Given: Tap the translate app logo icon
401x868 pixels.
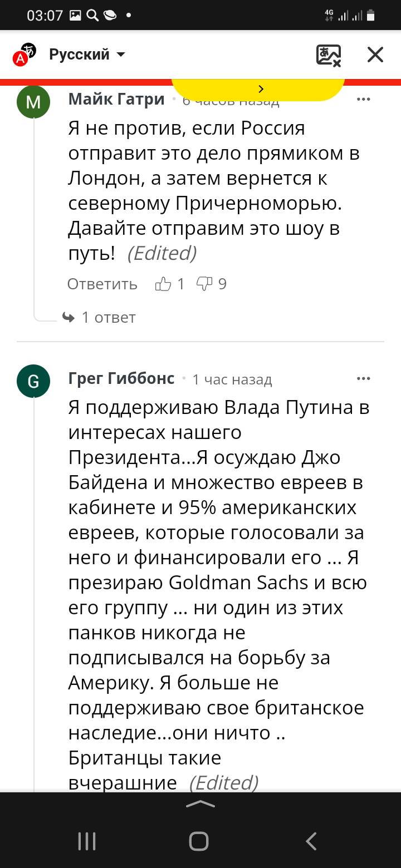Looking at the screenshot, I should click(24, 54).
